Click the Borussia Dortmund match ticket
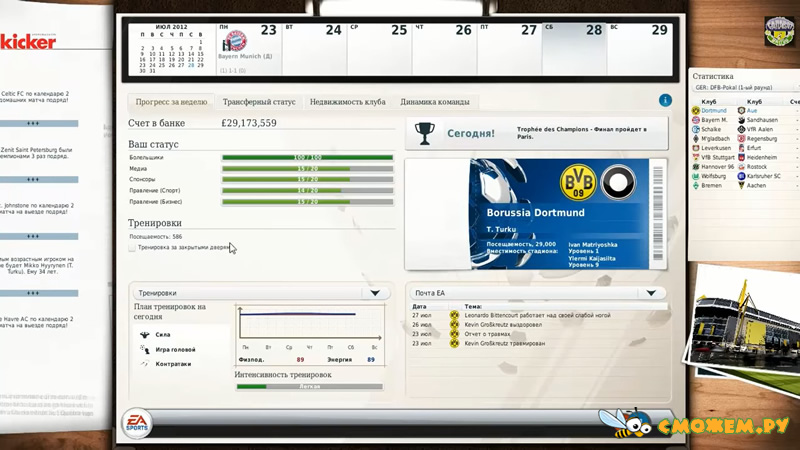 pos(536,214)
